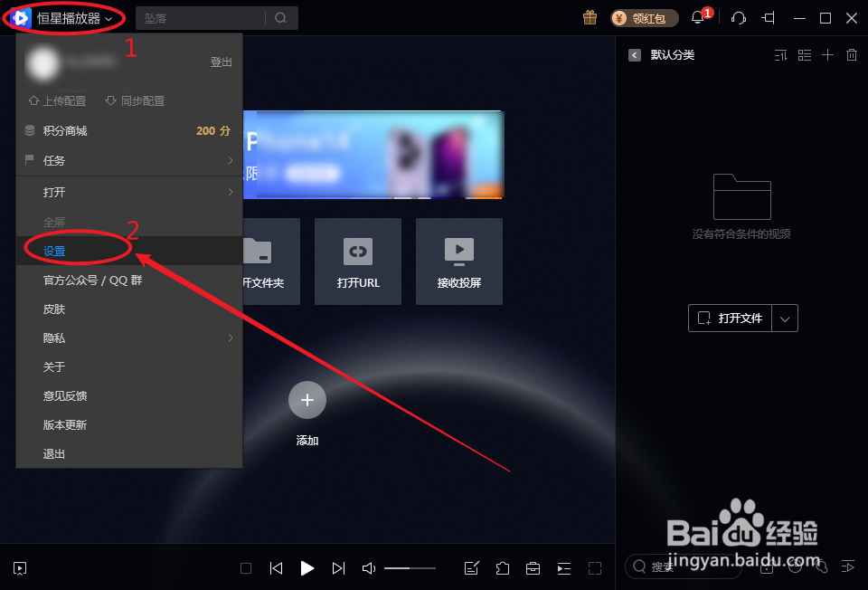Open the gift box icon
The width and height of the screenshot is (868, 590).
point(590,18)
